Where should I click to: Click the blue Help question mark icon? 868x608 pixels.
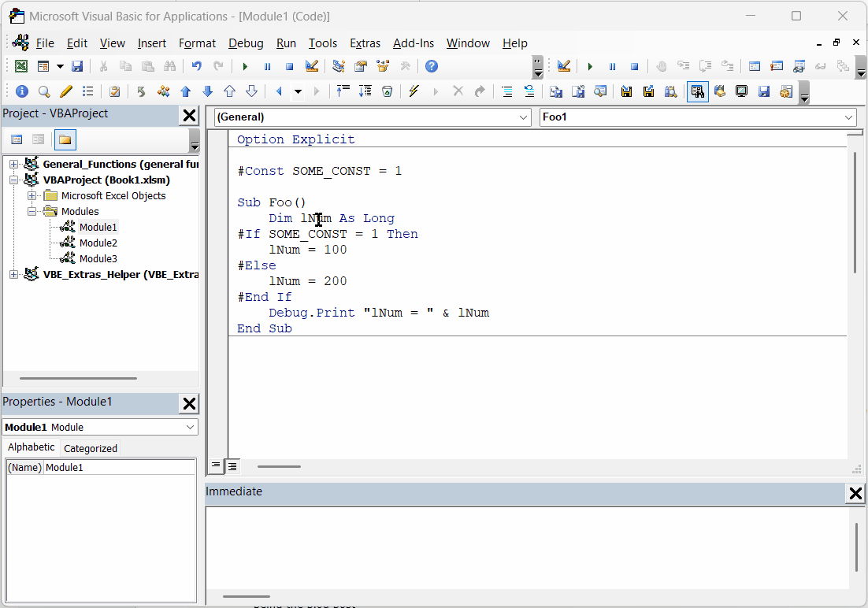tap(432, 66)
